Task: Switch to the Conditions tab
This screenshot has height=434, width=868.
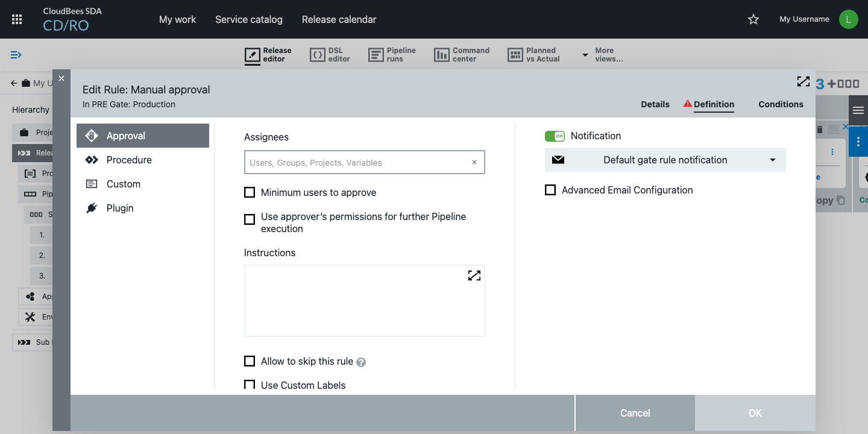Action: tap(781, 104)
